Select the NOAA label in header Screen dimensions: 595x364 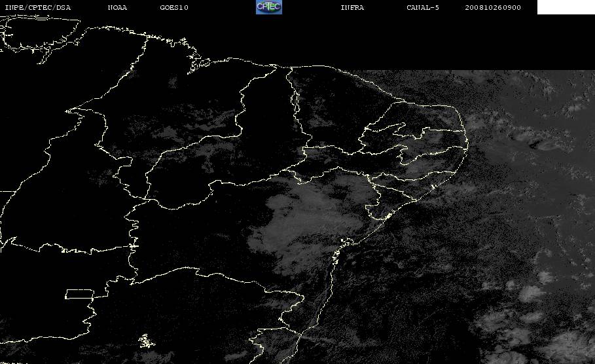pos(117,8)
